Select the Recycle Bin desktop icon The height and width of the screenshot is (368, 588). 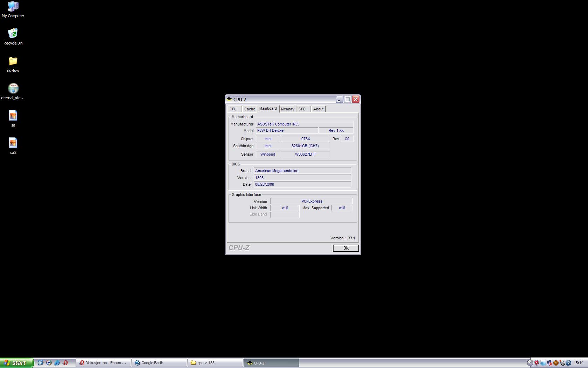[13, 37]
